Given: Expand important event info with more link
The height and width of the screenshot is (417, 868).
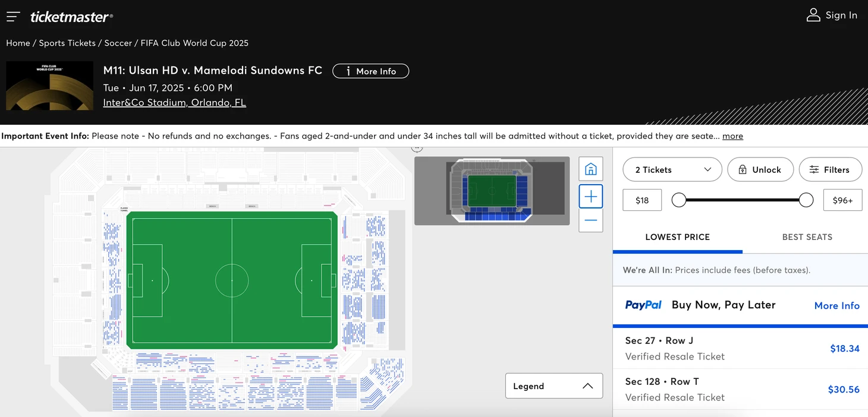Looking at the screenshot, I should click(x=732, y=136).
